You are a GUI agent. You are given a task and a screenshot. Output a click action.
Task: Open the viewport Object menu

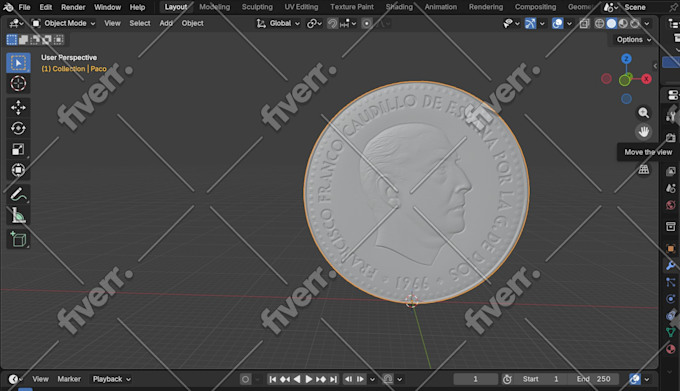click(192, 23)
